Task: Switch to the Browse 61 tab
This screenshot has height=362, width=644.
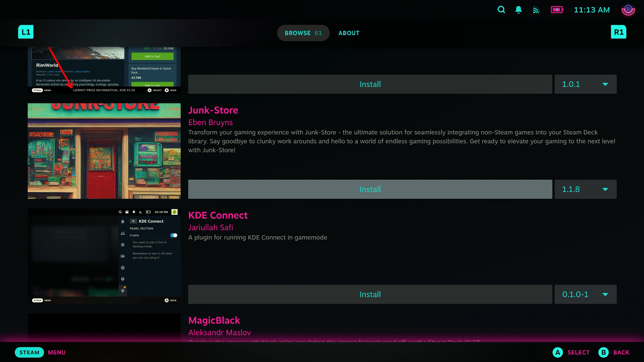Action: tap(303, 33)
